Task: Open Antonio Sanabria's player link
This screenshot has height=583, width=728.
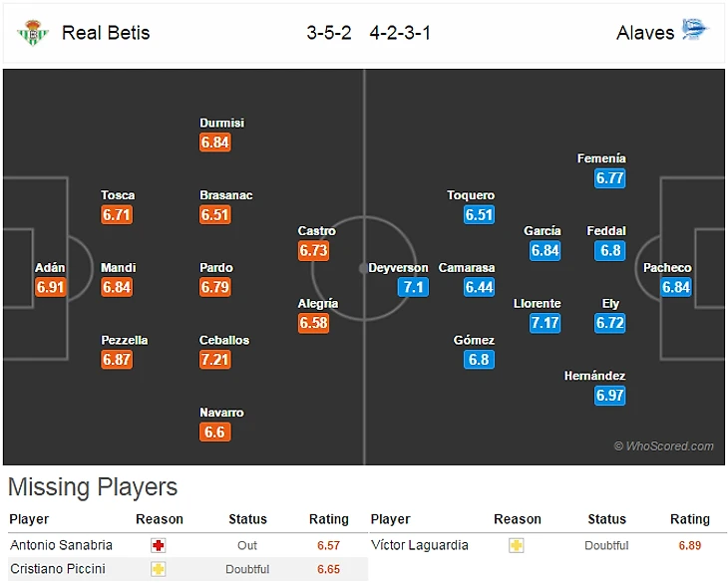Action: 61,545
